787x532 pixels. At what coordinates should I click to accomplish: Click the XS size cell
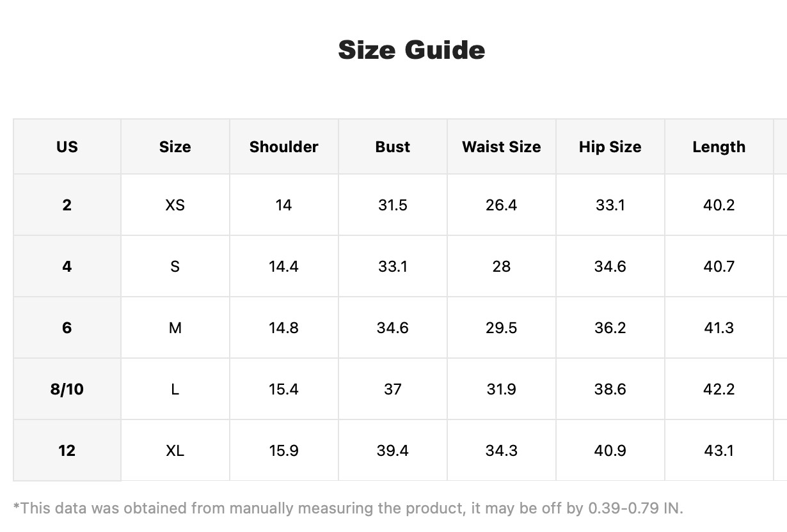[175, 205]
